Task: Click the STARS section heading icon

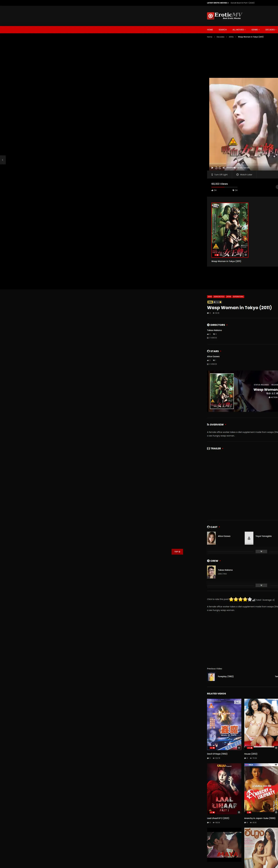Action: 208,351
